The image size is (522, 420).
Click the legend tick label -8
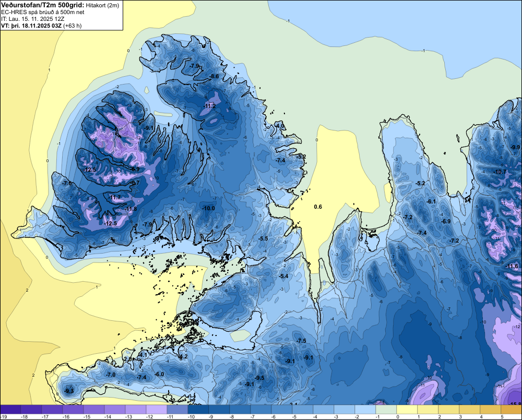232,417
